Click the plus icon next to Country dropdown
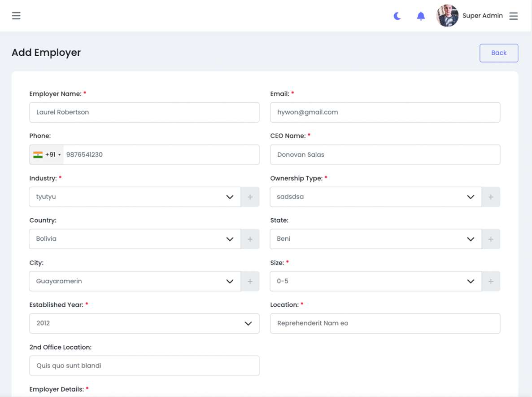 click(250, 239)
